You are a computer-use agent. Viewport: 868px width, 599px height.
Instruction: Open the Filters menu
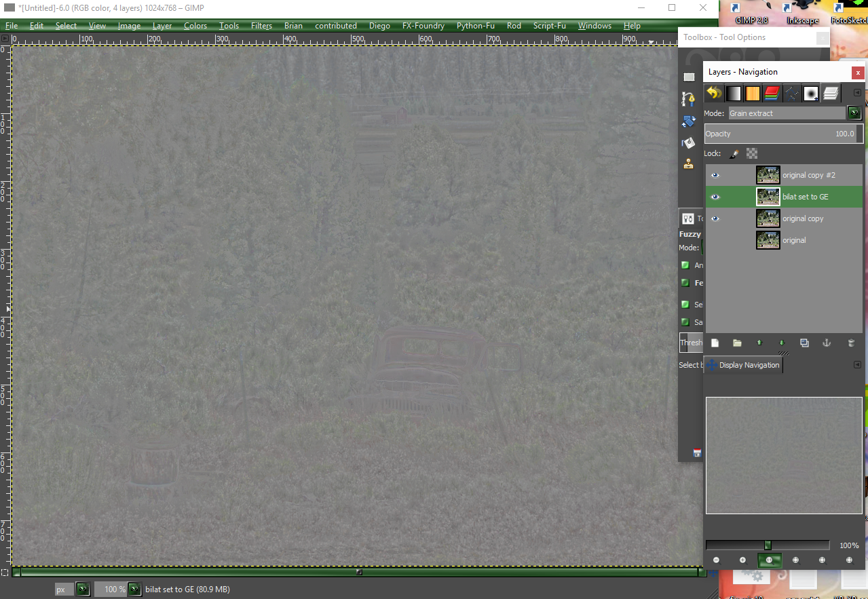pyautogui.click(x=261, y=26)
